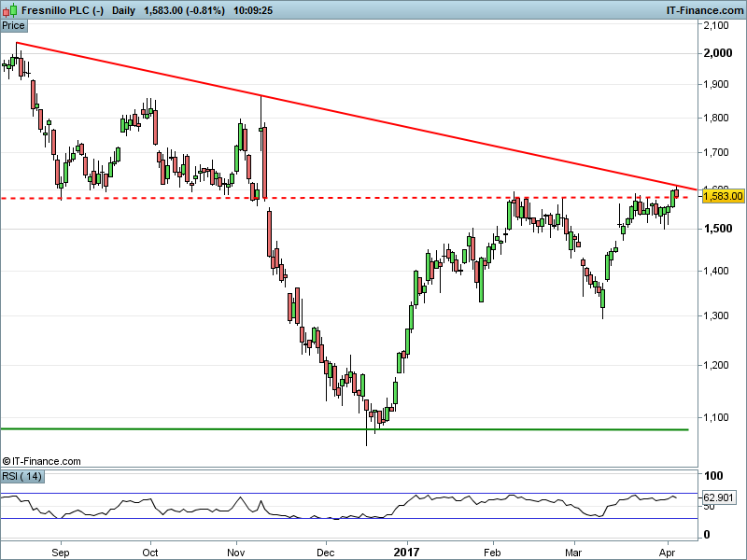Select the green horizontal support line

click(x=345, y=429)
